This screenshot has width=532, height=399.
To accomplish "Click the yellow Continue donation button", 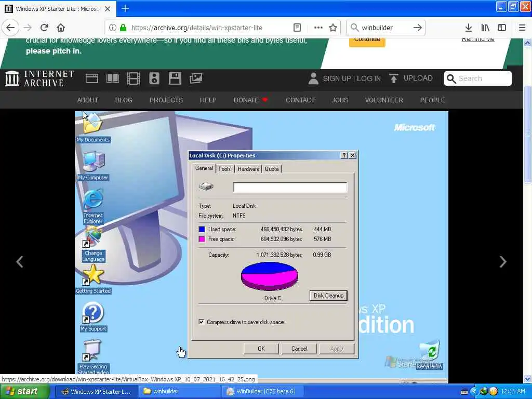I will click(x=367, y=42).
